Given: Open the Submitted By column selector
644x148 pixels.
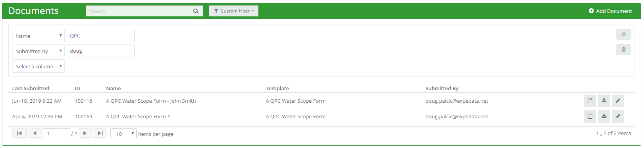Looking at the screenshot, I should (x=38, y=51).
